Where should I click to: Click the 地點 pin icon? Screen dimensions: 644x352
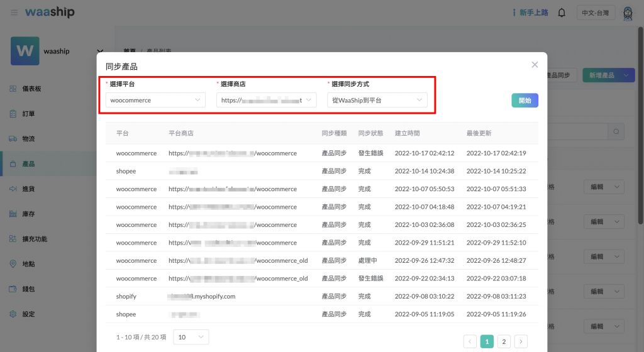[13, 264]
